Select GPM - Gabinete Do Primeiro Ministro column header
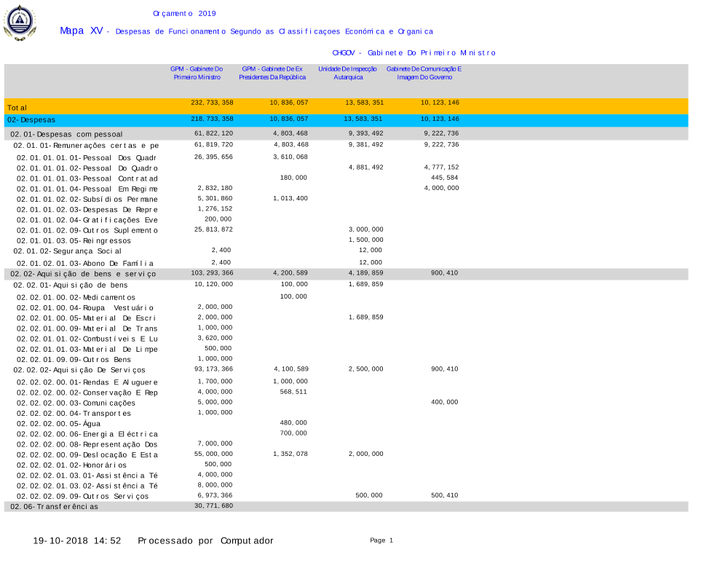The width and height of the screenshot is (728, 563). [197, 73]
